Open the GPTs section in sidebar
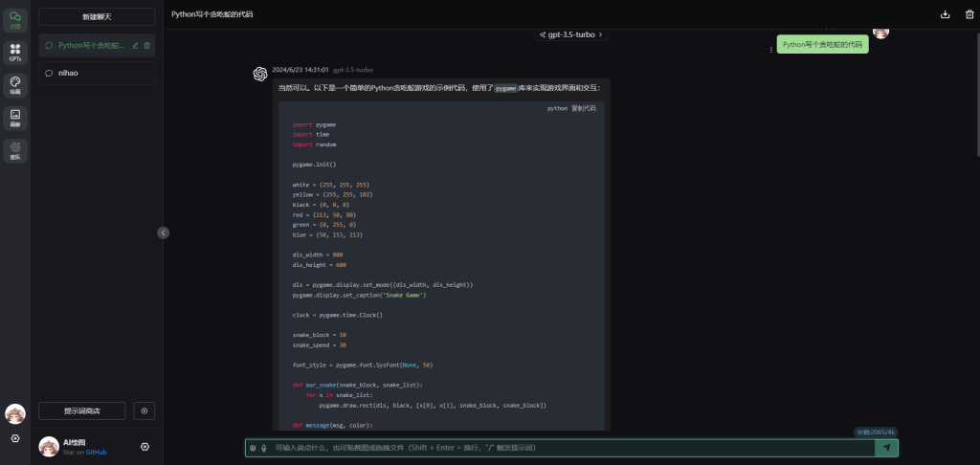The width and height of the screenshot is (980, 465). click(15, 52)
